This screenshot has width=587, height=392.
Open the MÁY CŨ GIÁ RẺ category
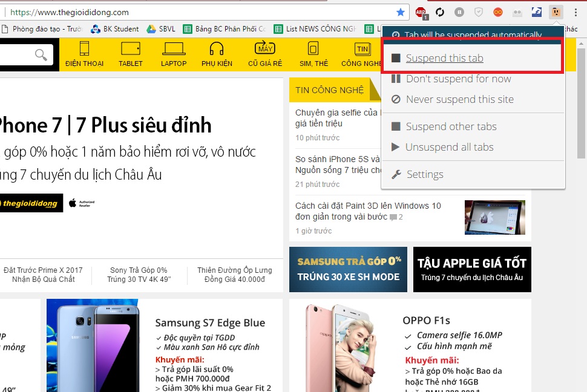tap(265, 54)
